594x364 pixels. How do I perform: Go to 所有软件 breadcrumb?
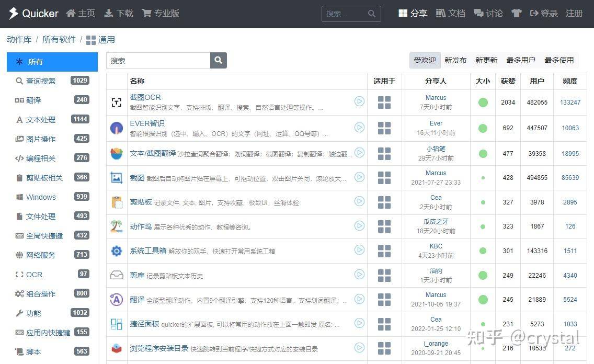pos(59,39)
